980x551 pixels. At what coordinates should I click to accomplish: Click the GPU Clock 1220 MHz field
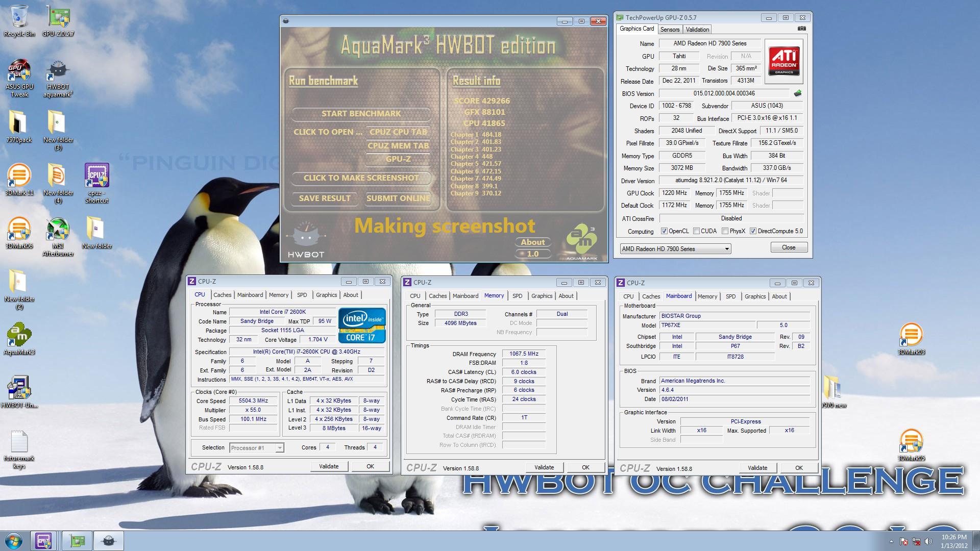pyautogui.click(x=675, y=193)
